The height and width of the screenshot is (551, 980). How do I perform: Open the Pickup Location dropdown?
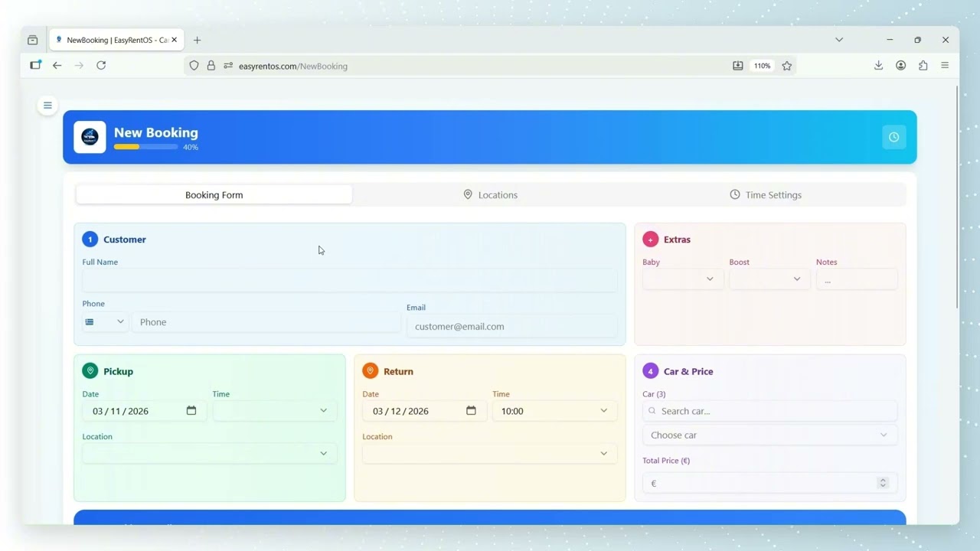pos(210,454)
